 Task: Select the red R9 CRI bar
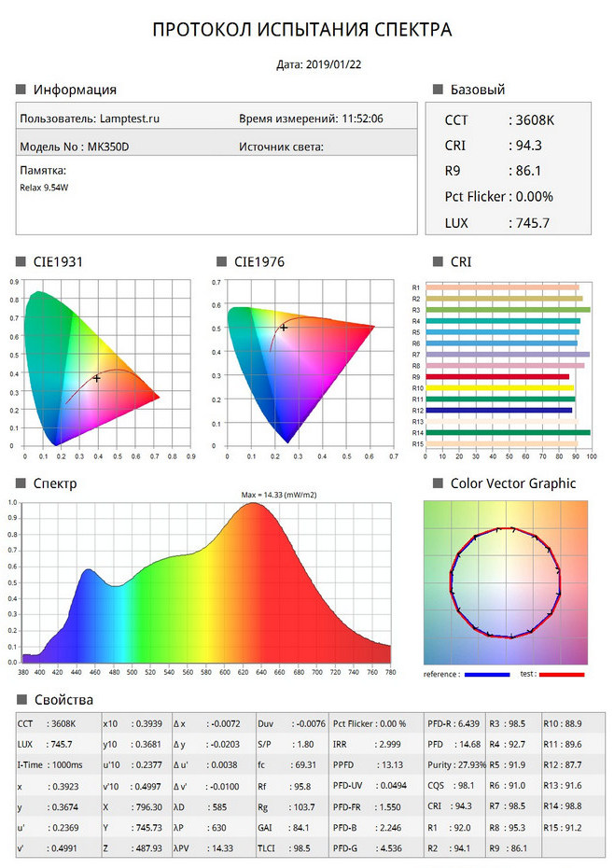tap(497, 377)
